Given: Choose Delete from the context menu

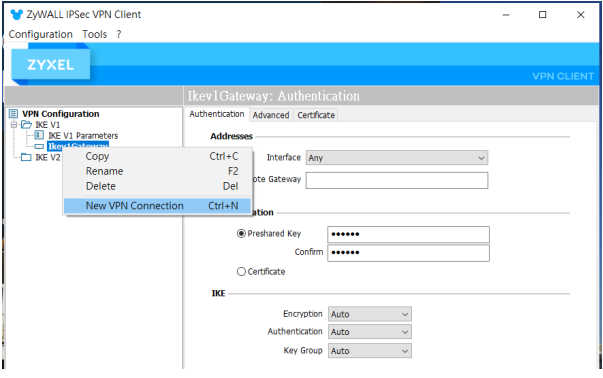Looking at the screenshot, I should coord(158,186).
